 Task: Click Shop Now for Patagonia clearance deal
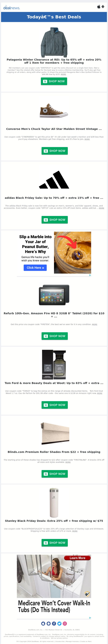(x=54, y=81)
